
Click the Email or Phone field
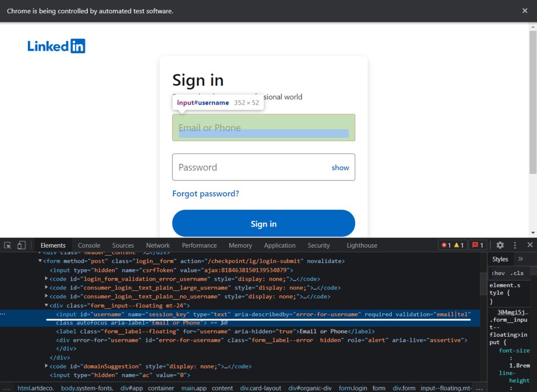[x=263, y=128]
